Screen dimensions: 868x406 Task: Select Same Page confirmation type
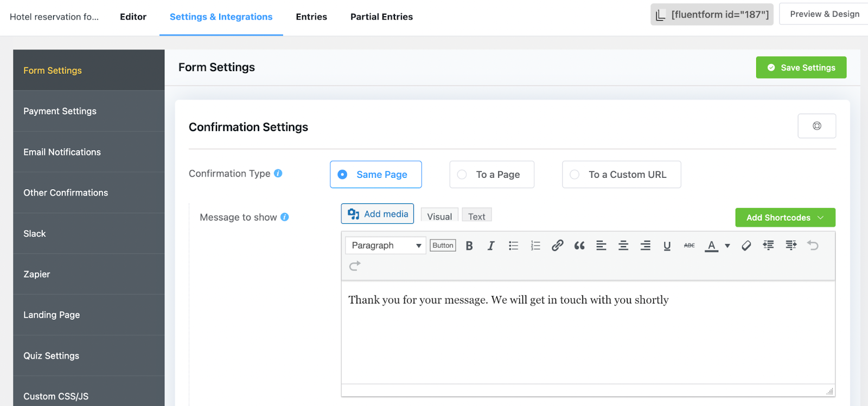point(375,175)
